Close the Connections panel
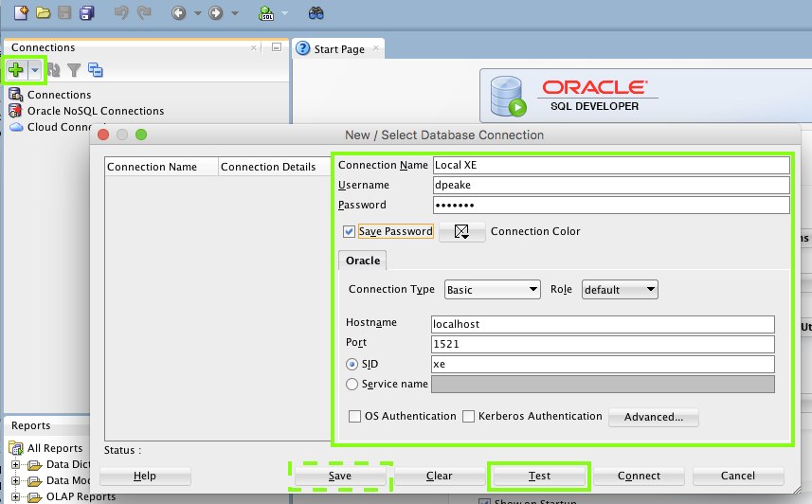This screenshot has width=812, height=504. tap(254, 47)
